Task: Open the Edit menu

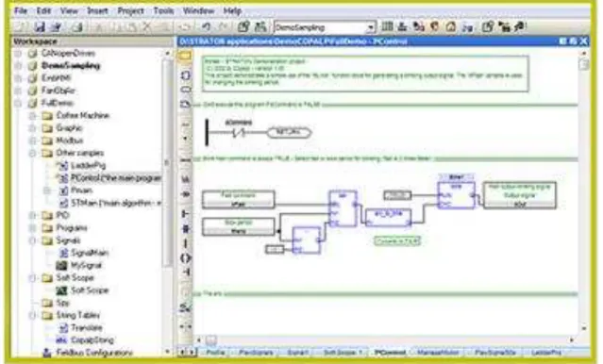Action: tap(43, 10)
